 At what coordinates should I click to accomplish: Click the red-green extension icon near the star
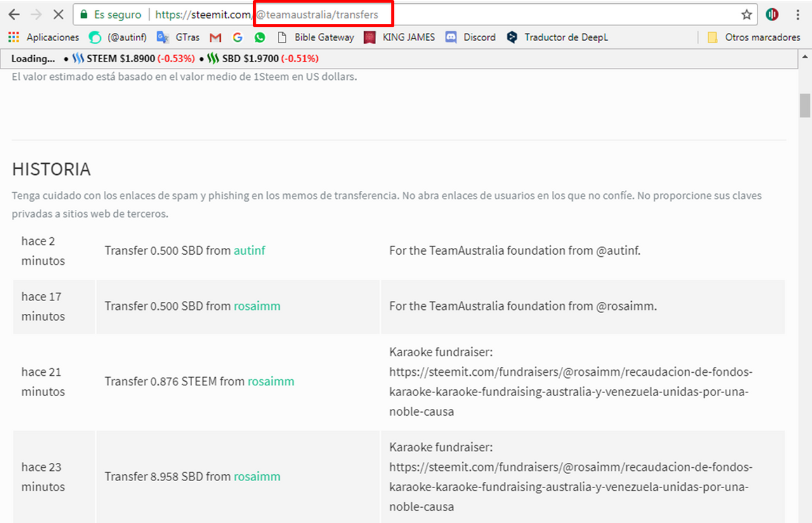point(772,14)
